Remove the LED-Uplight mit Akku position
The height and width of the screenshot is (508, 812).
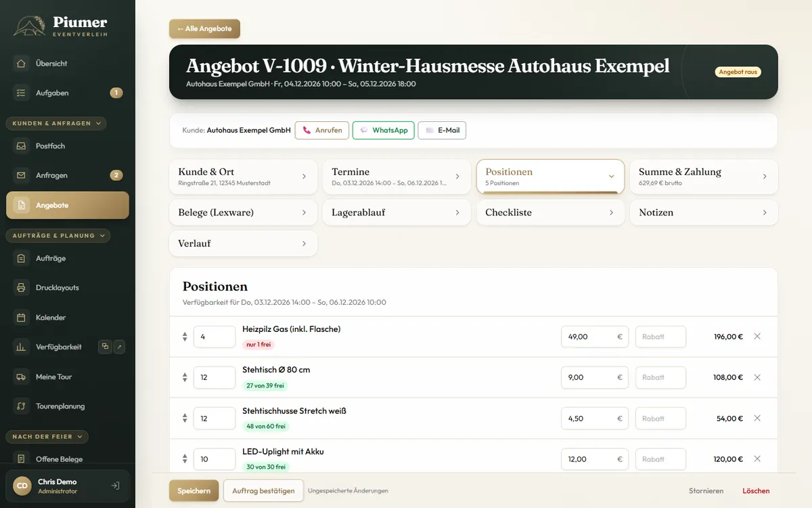(757, 459)
